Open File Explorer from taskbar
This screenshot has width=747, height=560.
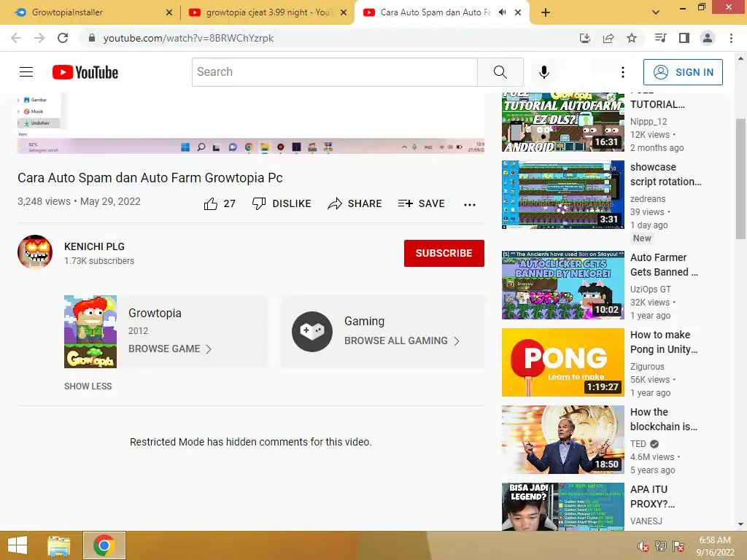59,545
